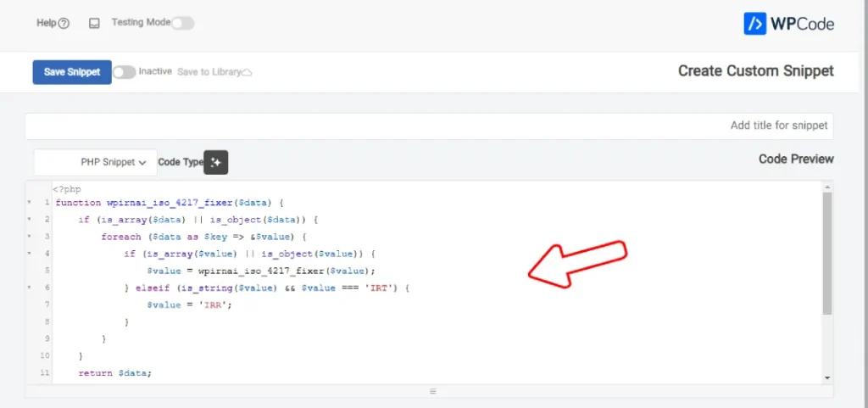Open the inbox notifications icon
868x408 pixels.
point(94,24)
